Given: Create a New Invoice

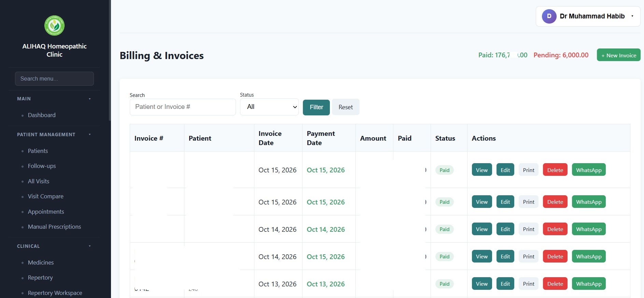Looking at the screenshot, I should pos(618,55).
